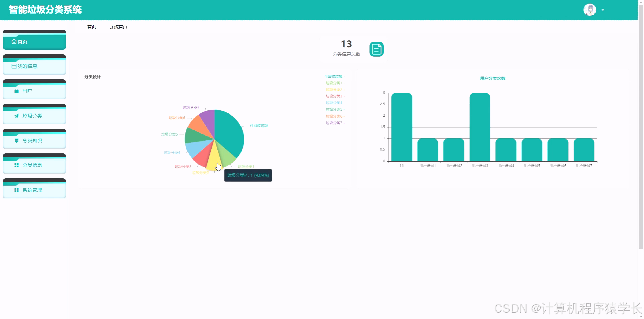Click the bar for 用户账号7

coord(584,150)
